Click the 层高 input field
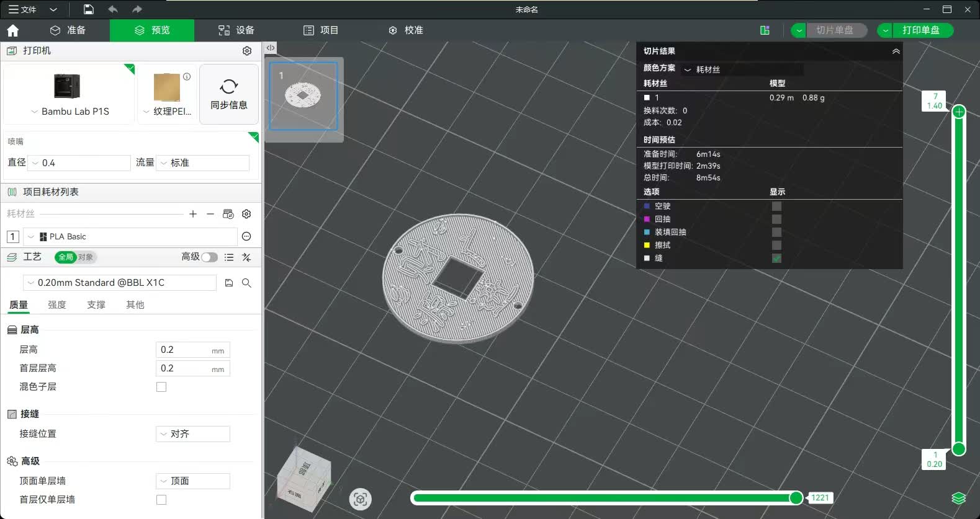The width and height of the screenshot is (980, 519). (x=193, y=350)
